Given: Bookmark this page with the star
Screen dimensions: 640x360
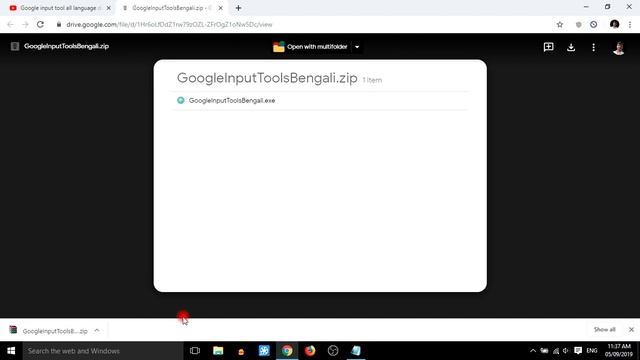Looking at the screenshot, I should [x=560, y=24].
